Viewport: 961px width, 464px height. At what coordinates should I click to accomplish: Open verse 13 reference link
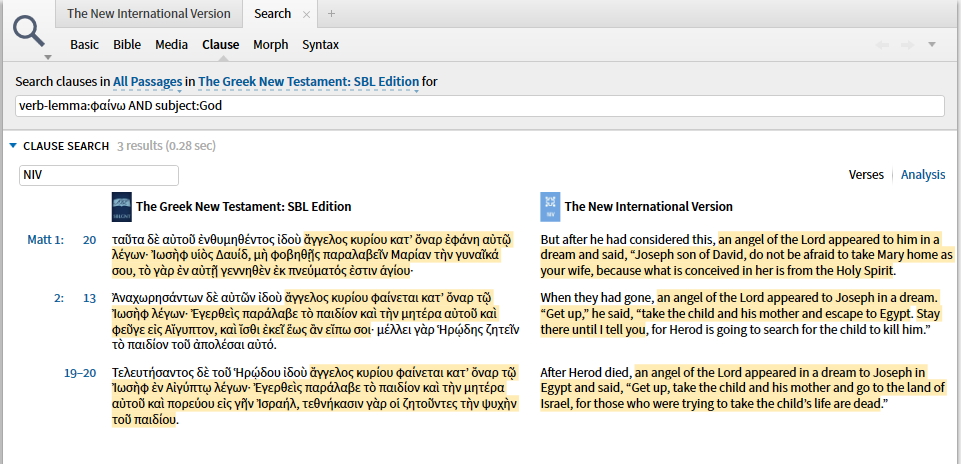(89, 299)
